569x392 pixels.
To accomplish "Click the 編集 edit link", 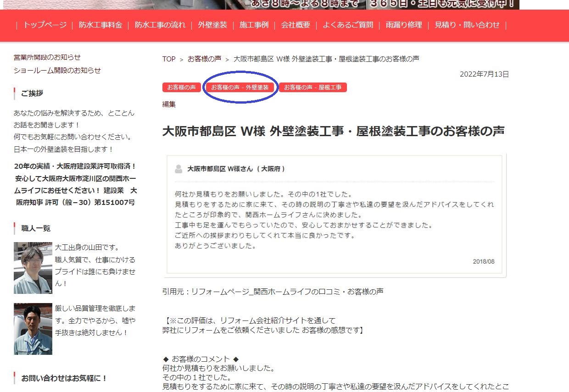I will 169,104.
